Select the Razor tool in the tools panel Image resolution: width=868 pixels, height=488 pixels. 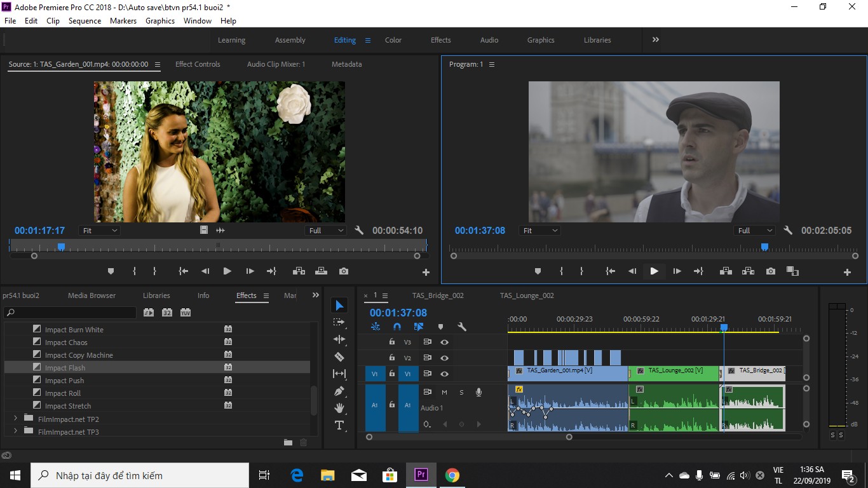pos(339,356)
